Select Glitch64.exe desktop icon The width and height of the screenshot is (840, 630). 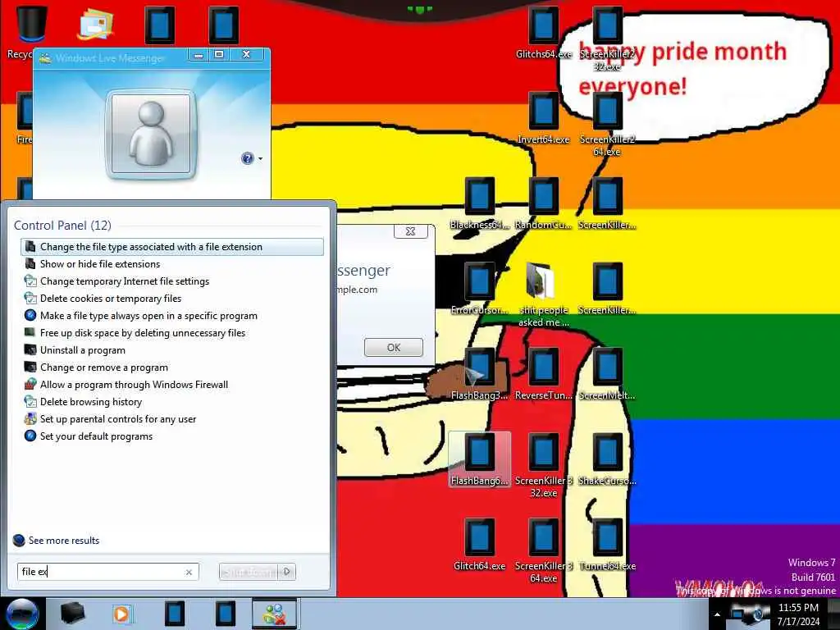click(479, 545)
